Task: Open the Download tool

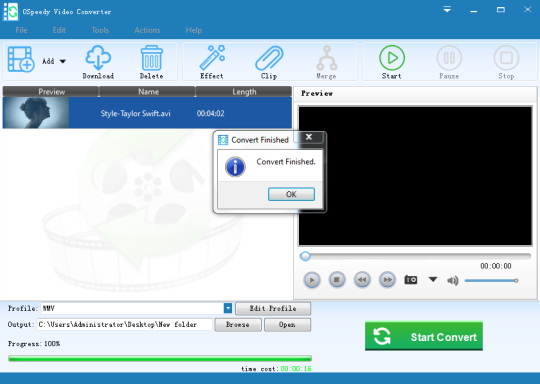Action: coord(98,62)
